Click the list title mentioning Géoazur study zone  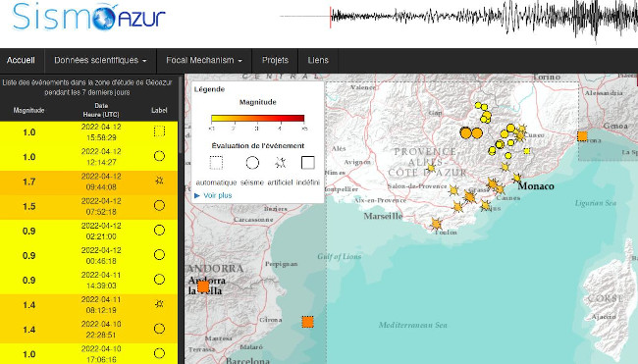pyautogui.click(x=87, y=87)
